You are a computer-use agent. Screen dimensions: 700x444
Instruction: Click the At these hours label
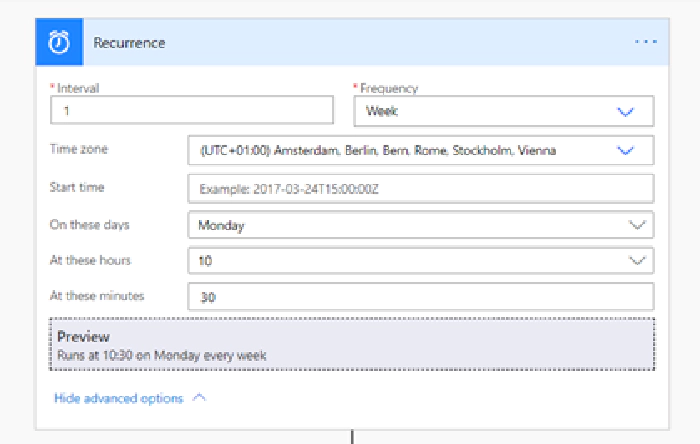(91, 260)
